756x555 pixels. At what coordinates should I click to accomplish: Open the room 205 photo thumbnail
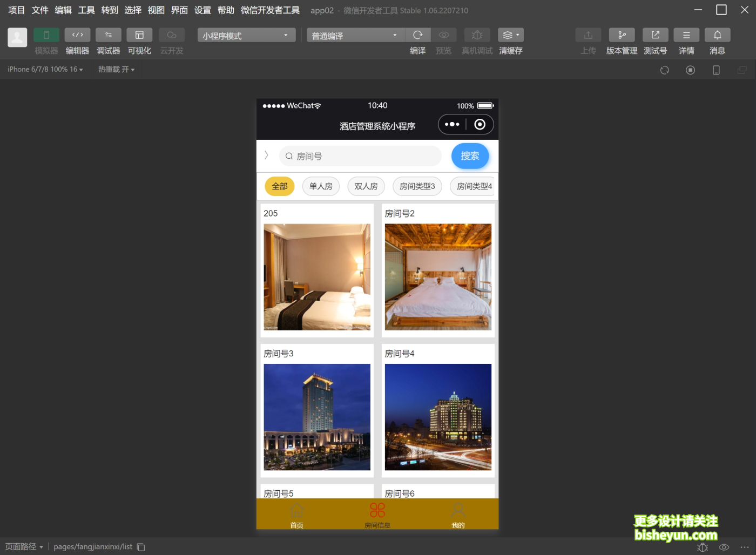(x=317, y=277)
